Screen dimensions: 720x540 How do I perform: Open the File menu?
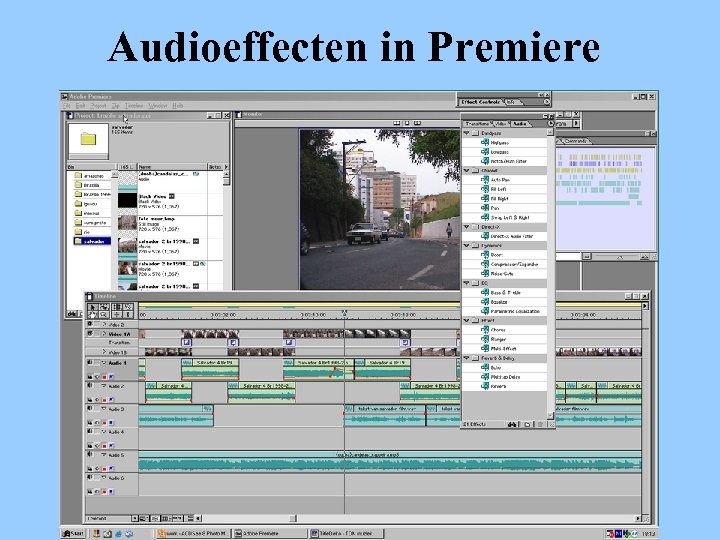coord(67,106)
